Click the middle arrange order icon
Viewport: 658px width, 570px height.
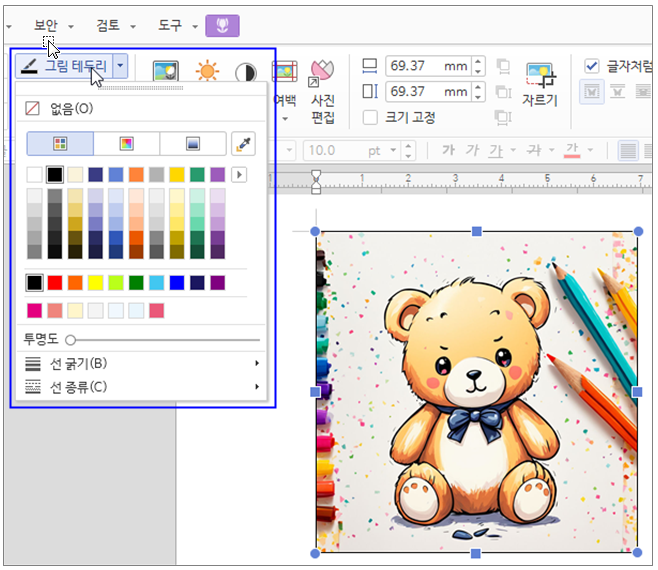503,92
